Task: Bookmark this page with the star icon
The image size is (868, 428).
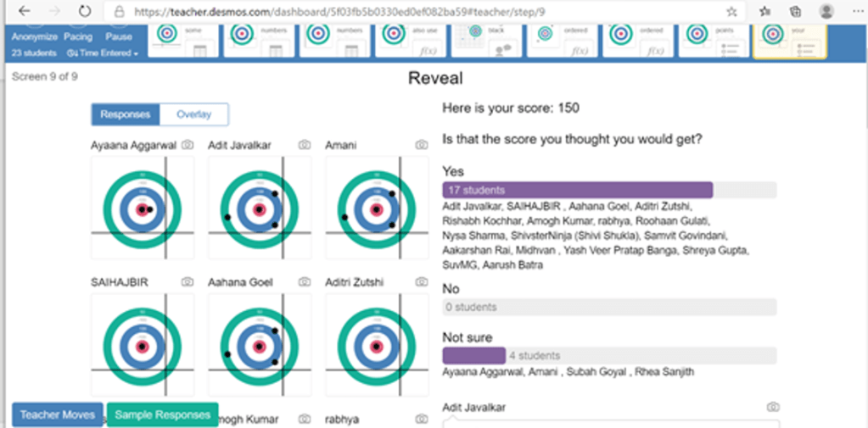Action: pyautogui.click(x=731, y=12)
